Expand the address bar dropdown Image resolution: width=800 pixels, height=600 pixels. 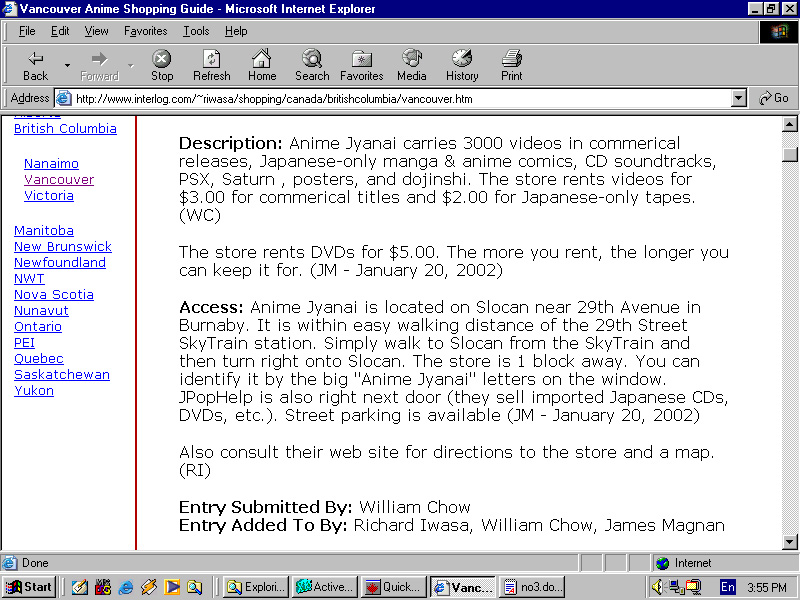coord(738,98)
